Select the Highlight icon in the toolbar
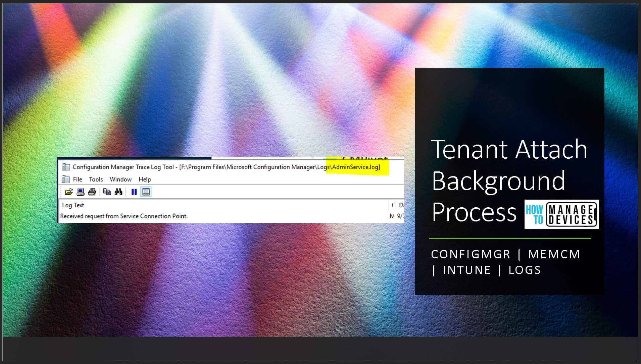This screenshot has width=641, height=364. (x=146, y=192)
